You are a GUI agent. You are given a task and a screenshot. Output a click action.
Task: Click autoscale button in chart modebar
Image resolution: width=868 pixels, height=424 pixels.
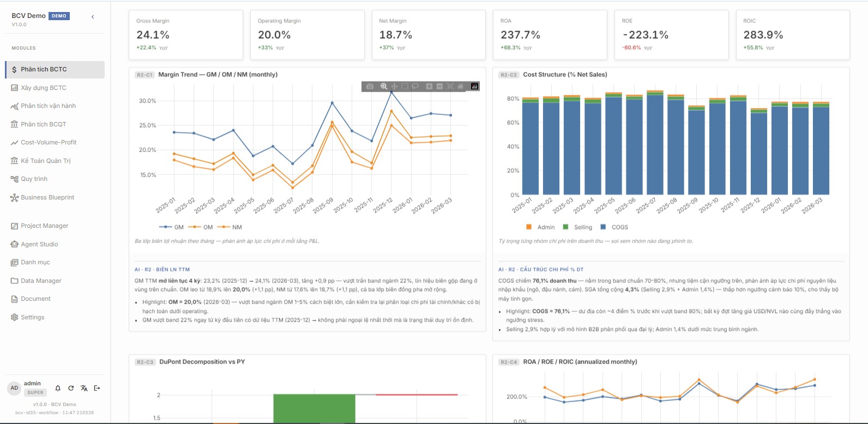450,87
